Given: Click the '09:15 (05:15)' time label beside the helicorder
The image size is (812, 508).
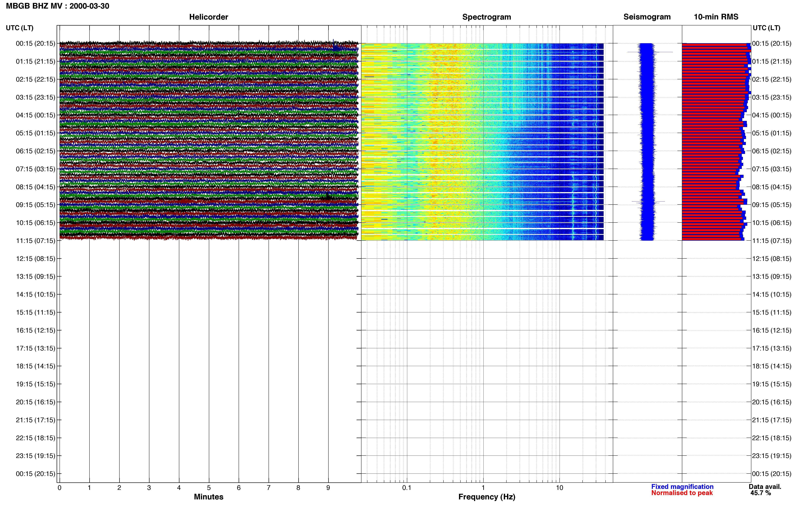Looking at the screenshot, I should click(x=35, y=205).
